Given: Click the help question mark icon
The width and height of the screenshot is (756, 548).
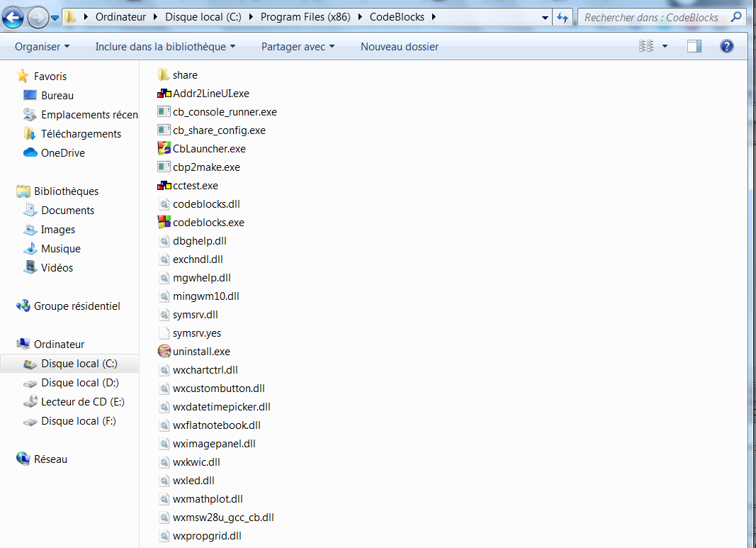Looking at the screenshot, I should [726, 47].
